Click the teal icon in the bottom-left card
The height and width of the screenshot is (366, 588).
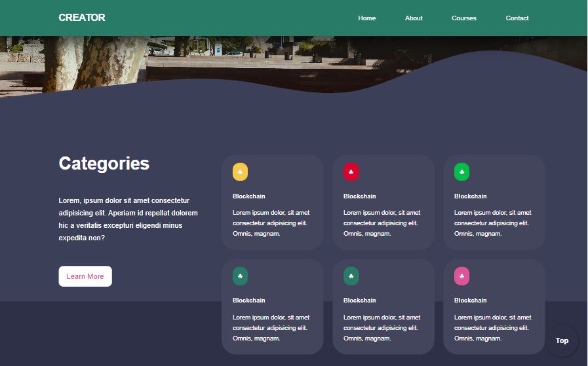point(240,276)
